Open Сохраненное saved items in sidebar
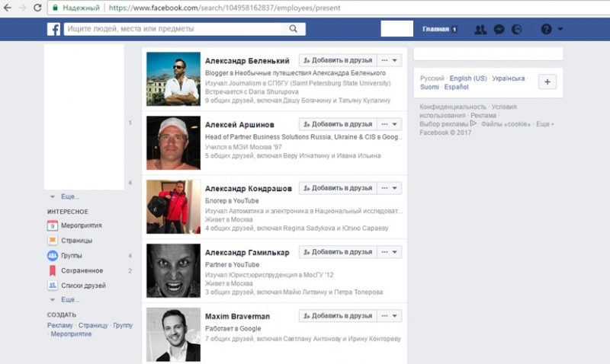 click(x=82, y=271)
